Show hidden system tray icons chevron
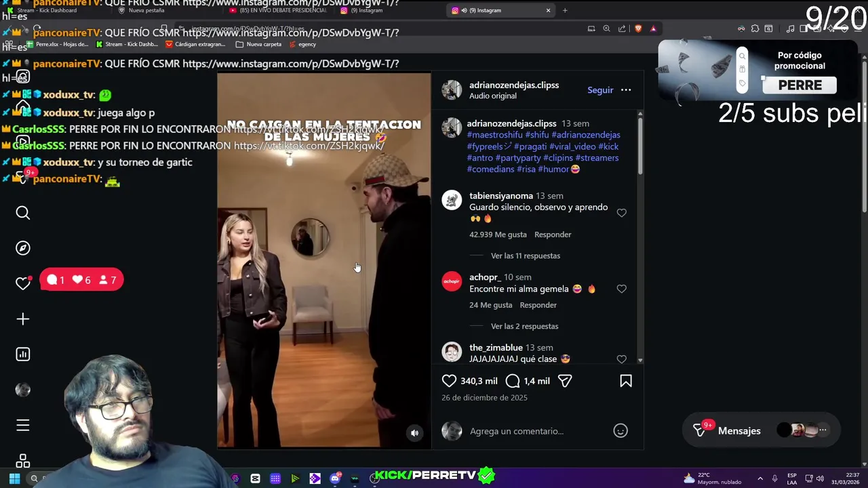Viewport: 868px width, 488px height. coord(760,479)
